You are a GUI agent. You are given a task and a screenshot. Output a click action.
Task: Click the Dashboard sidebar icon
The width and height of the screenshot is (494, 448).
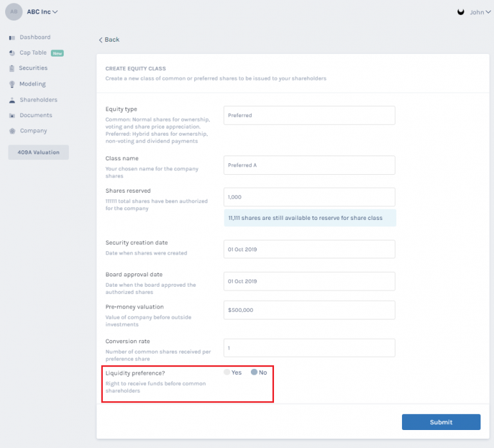click(12, 37)
